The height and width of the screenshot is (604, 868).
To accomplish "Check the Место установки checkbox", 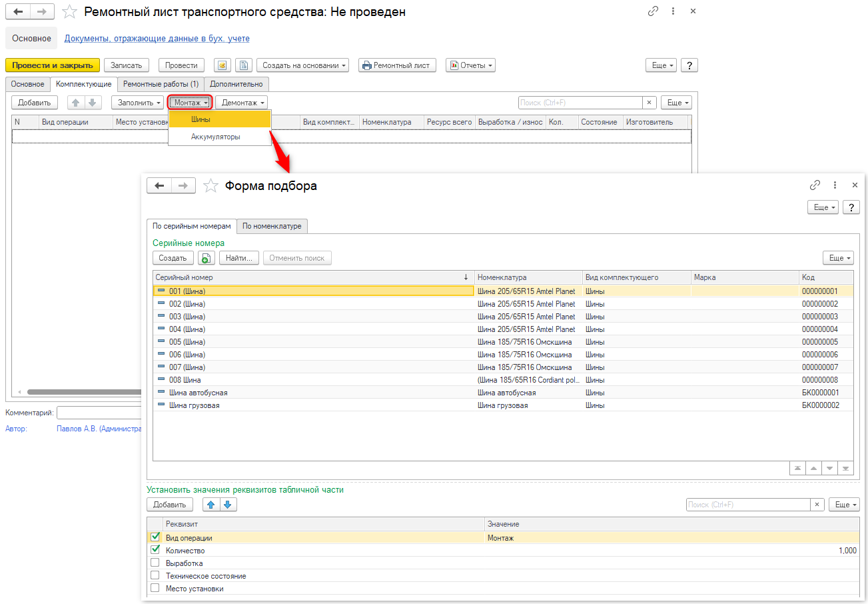I will pyautogui.click(x=155, y=589).
